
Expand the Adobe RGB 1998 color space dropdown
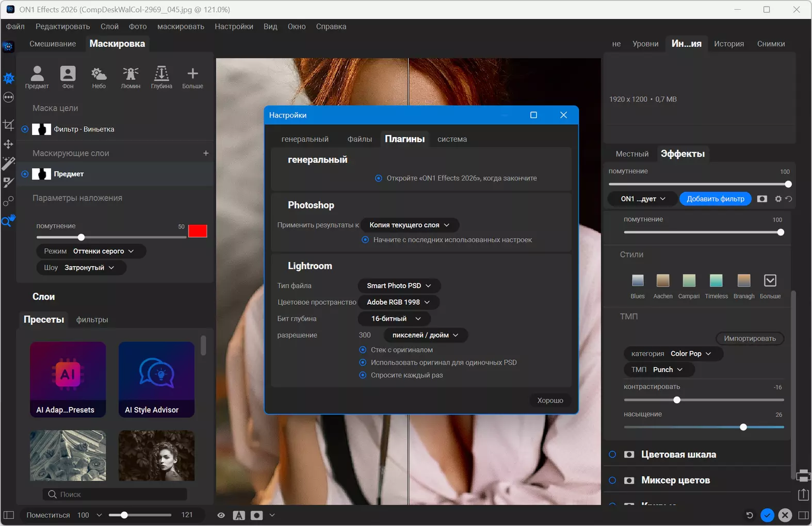tap(398, 302)
